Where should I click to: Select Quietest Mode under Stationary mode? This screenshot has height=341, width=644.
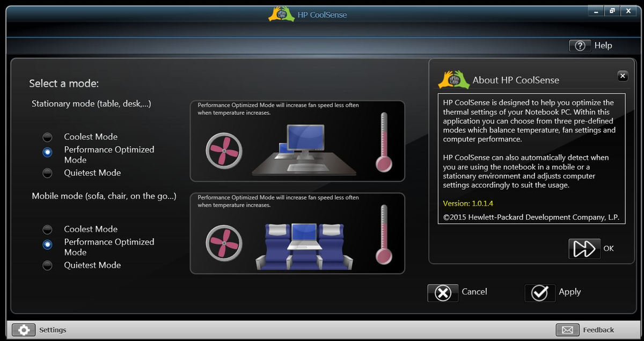pos(48,173)
